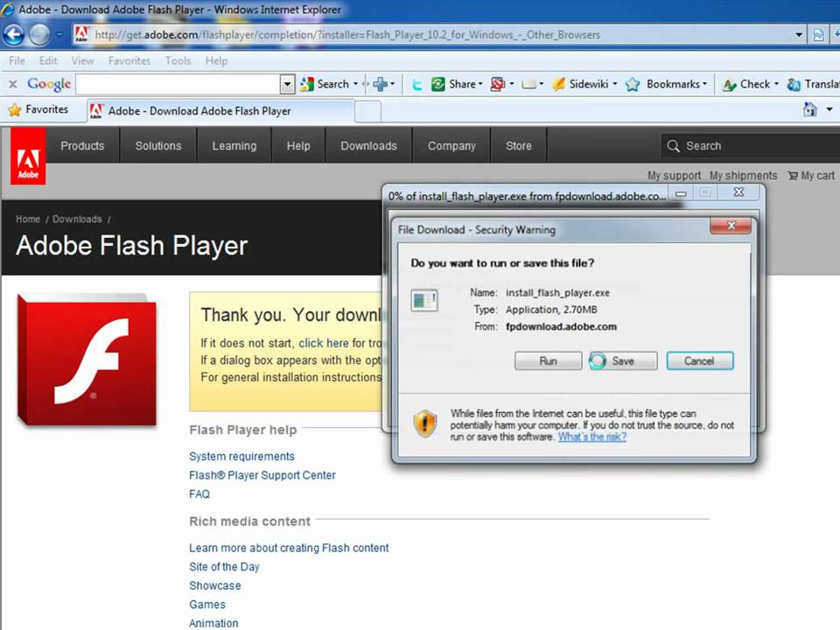Open the Tools menu

point(178,60)
